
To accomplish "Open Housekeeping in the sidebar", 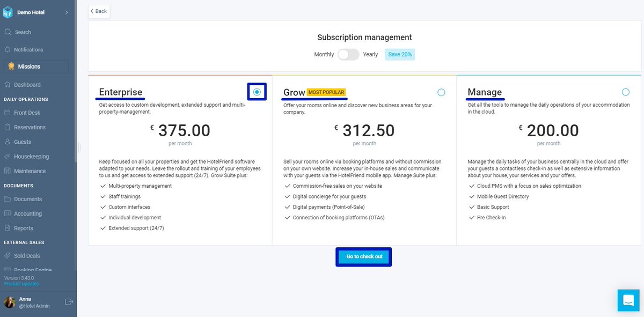I will [31, 157].
